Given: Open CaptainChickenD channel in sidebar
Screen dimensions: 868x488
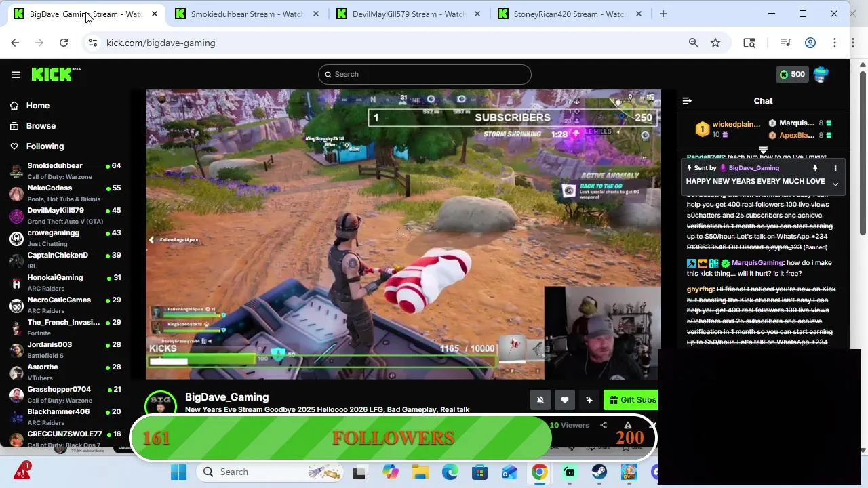Looking at the screenshot, I should (x=64, y=260).
